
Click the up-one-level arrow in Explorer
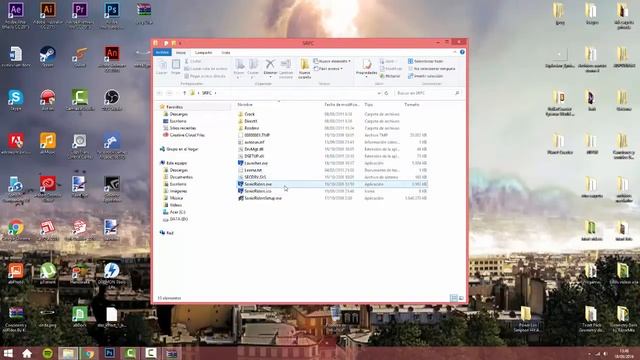184,93
